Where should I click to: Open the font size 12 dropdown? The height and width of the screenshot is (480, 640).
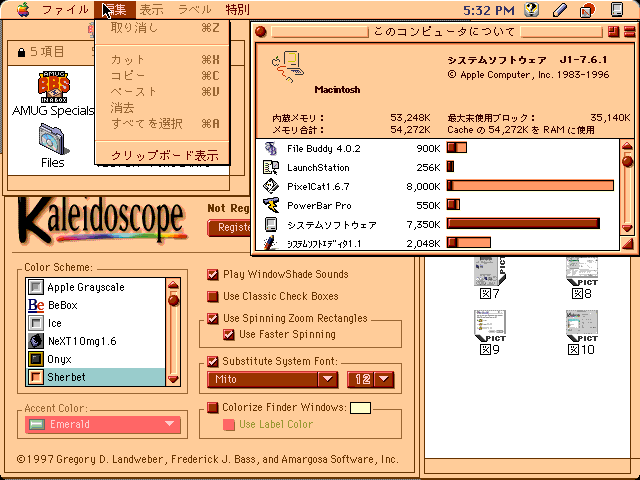tap(371, 379)
